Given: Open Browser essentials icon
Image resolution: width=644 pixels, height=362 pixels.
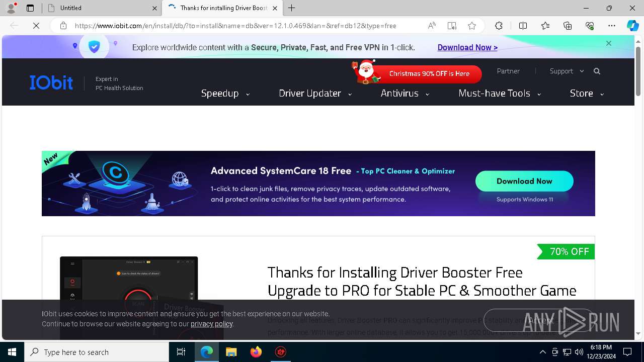Looking at the screenshot, I should point(590,26).
